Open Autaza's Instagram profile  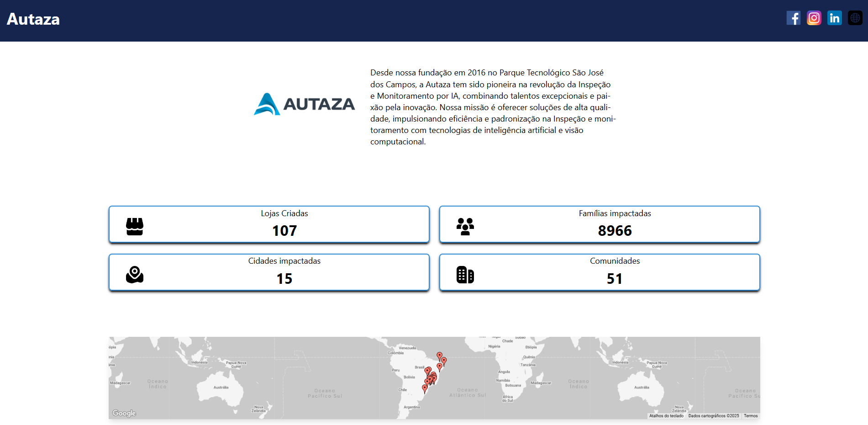click(x=814, y=18)
